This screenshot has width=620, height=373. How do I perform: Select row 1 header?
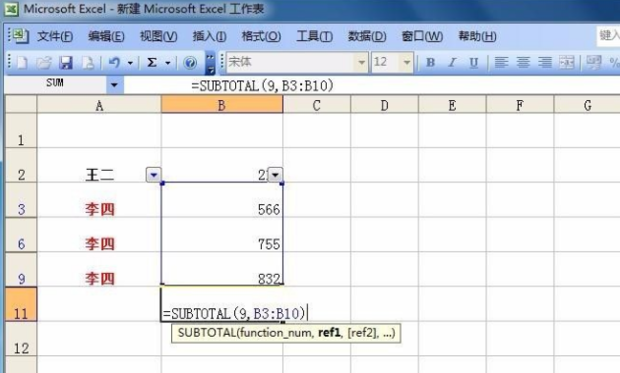click(21, 131)
